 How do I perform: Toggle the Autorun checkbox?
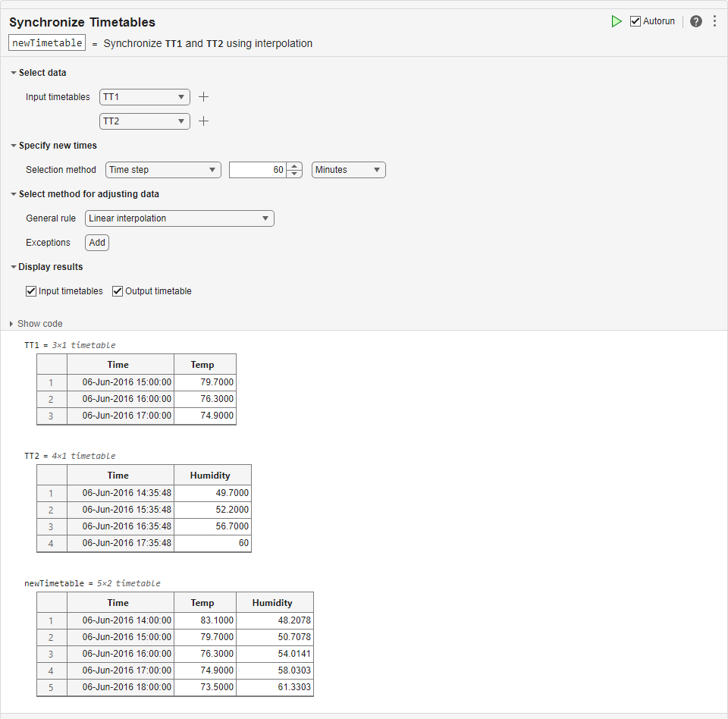click(635, 21)
